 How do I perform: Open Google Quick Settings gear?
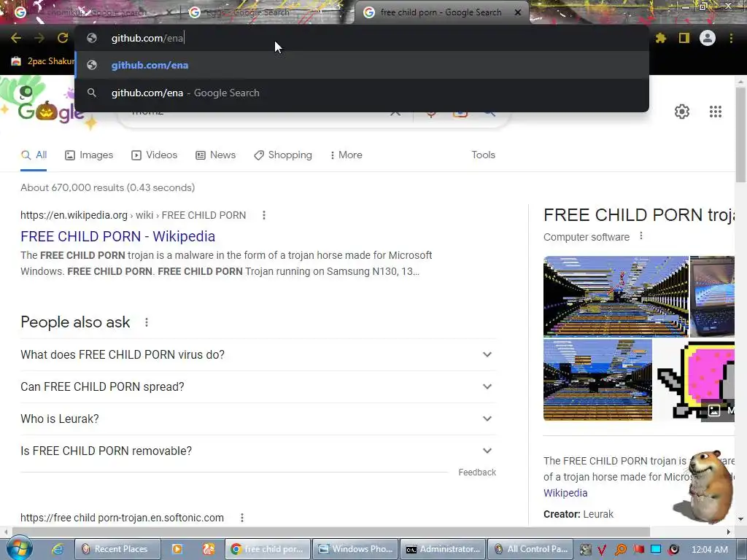tap(682, 112)
